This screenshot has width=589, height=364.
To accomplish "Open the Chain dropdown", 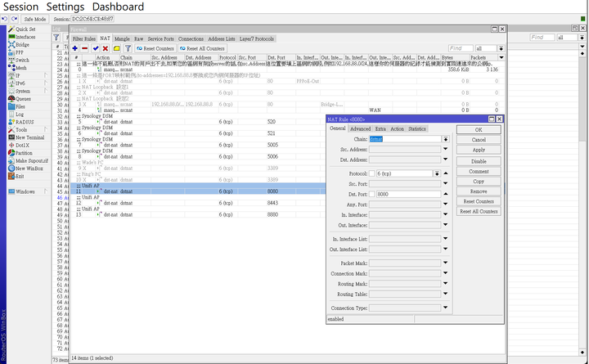I will point(446,139).
